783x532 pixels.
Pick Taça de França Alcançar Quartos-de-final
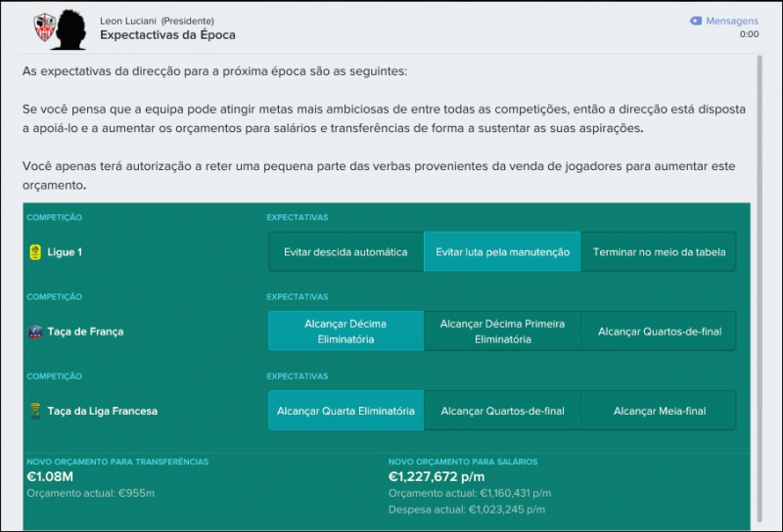click(659, 332)
